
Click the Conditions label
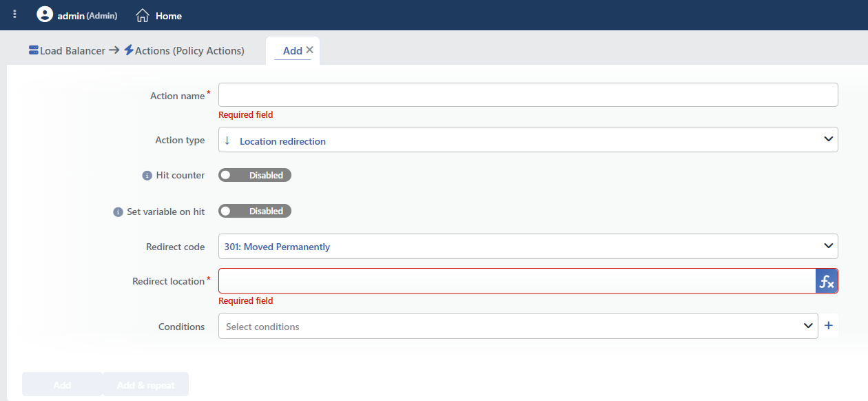coord(182,327)
